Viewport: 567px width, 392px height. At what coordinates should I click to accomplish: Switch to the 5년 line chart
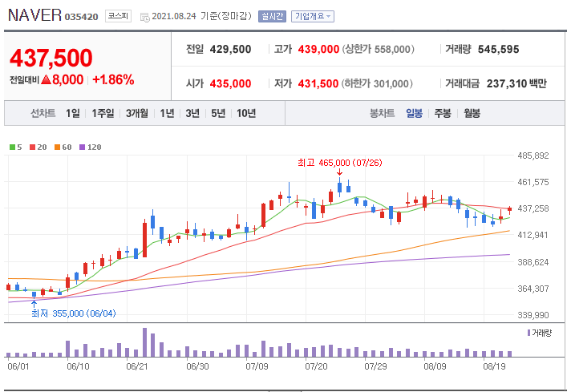[x=218, y=114]
